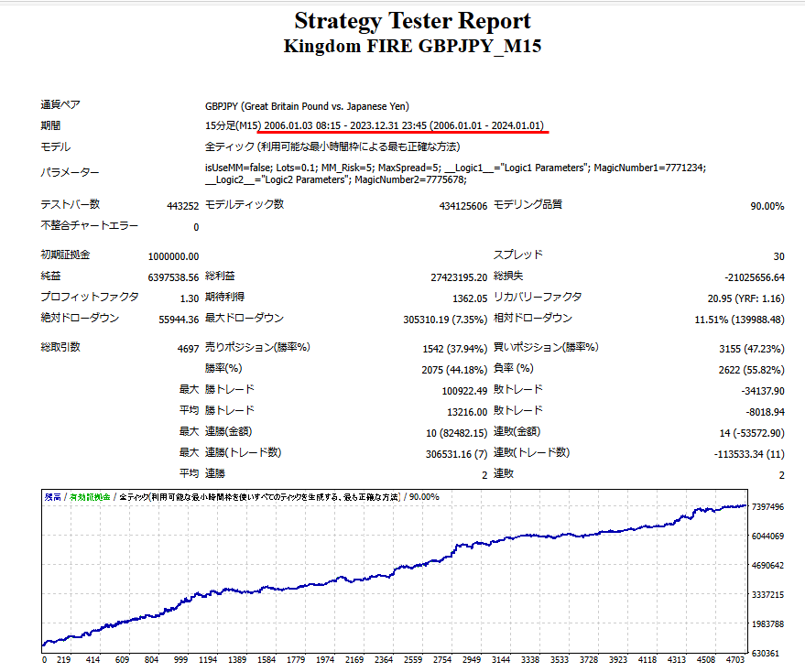Click the modelling quality value '90.00%'
This screenshot has width=805, height=672.
point(767,206)
